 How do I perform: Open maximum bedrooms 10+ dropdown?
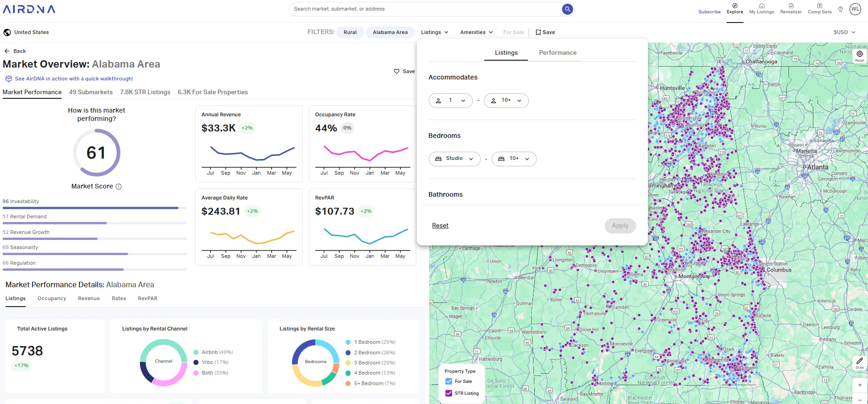[514, 159]
